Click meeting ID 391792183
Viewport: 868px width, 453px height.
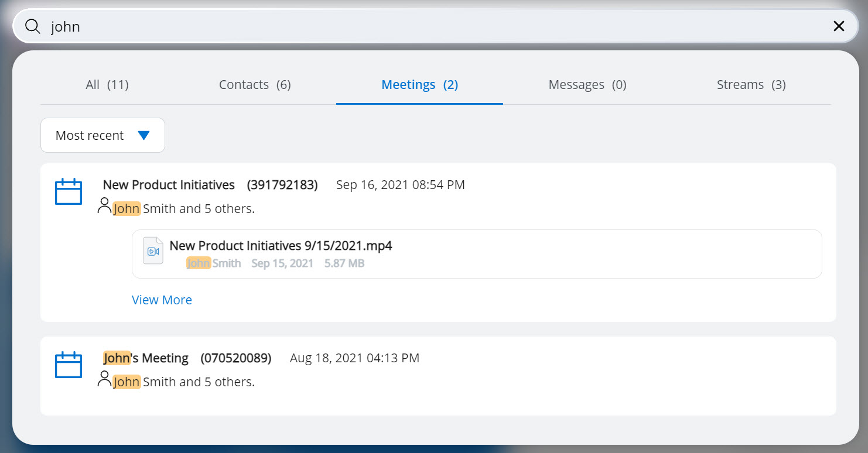[282, 185]
